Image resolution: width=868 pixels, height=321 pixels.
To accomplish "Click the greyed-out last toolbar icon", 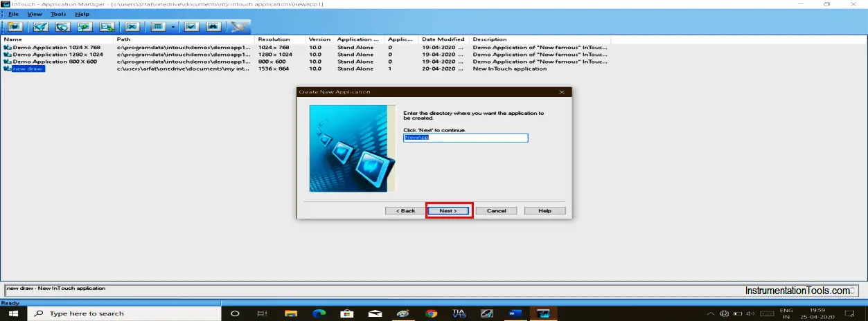I will tap(239, 27).
